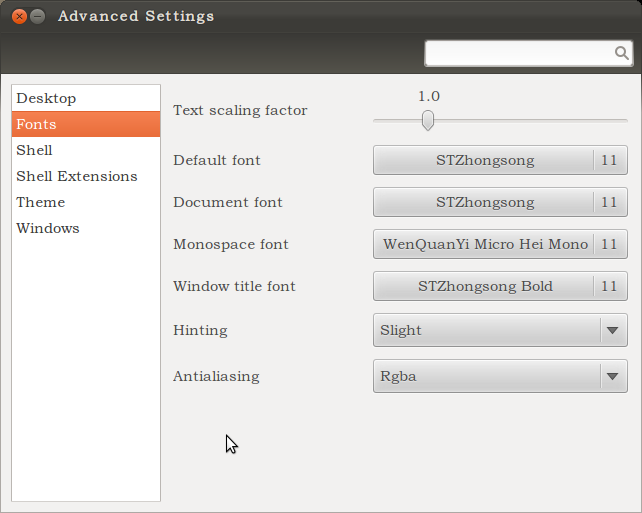Go to Shell Extensions section
The width and height of the screenshot is (642, 513).
pos(86,176)
